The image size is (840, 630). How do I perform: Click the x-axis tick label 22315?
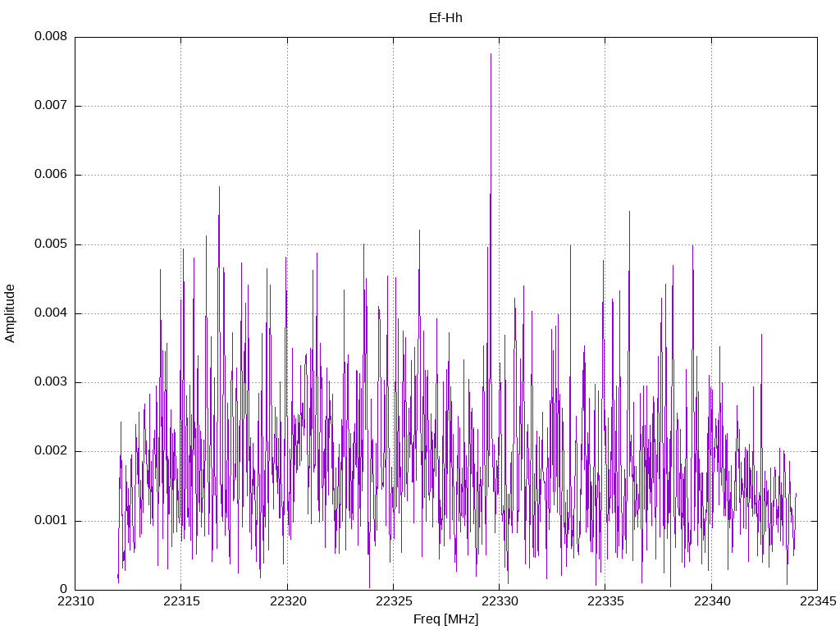181,601
